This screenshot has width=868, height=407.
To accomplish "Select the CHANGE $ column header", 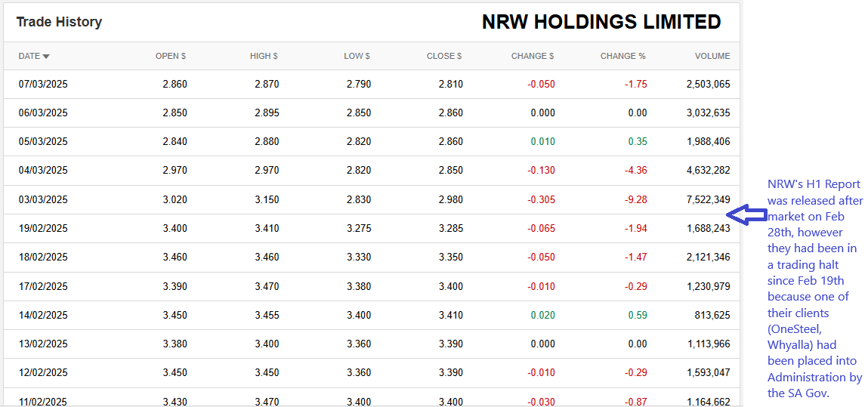I will (532, 56).
